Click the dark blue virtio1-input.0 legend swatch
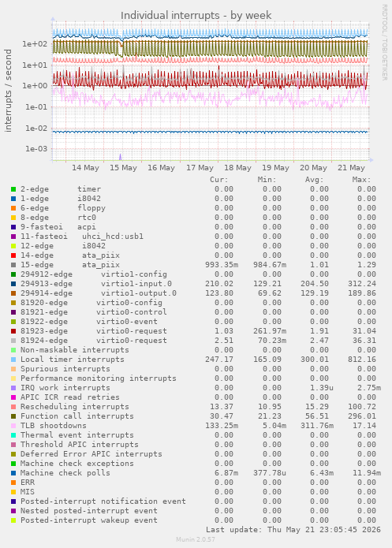This screenshot has width=392, height=548. point(13,284)
